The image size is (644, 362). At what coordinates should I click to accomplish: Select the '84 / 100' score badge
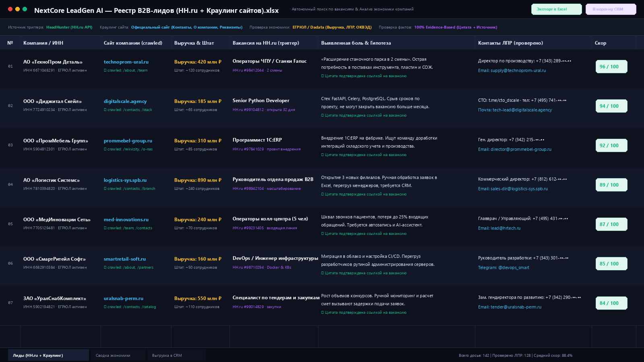tap(611, 303)
